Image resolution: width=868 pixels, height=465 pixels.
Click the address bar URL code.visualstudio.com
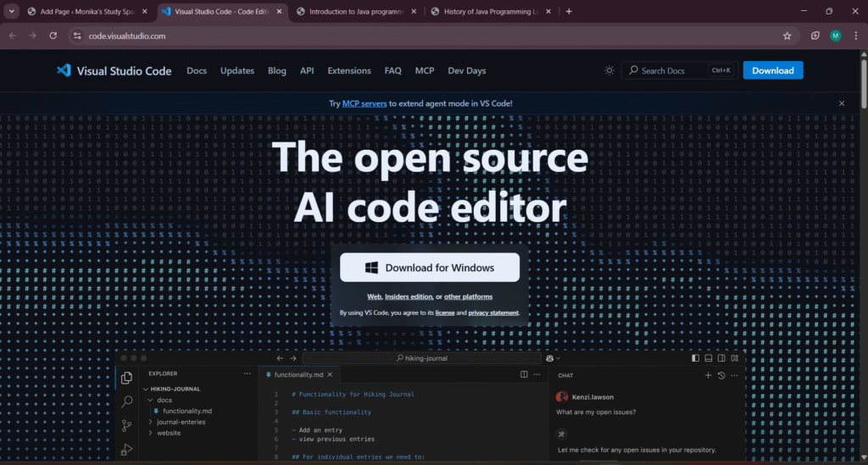[127, 36]
